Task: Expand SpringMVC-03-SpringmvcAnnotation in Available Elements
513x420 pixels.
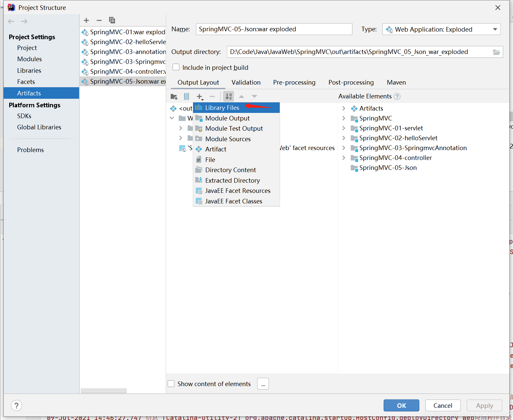Action: point(344,148)
